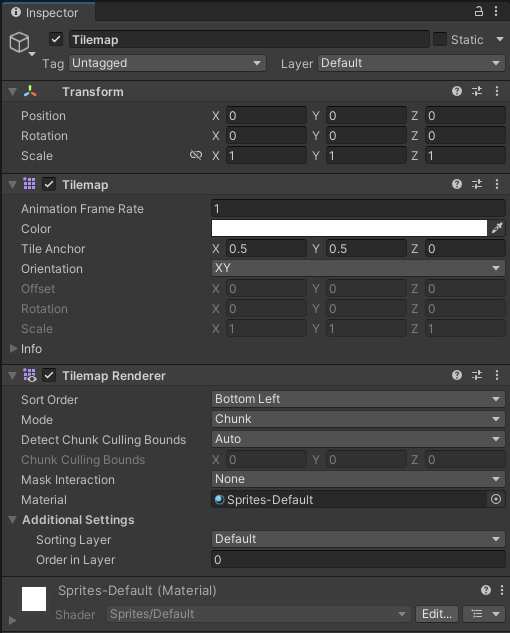Enable the Static checkbox
The height and width of the screenshot is (633, 510).
[x=440, y=40]
